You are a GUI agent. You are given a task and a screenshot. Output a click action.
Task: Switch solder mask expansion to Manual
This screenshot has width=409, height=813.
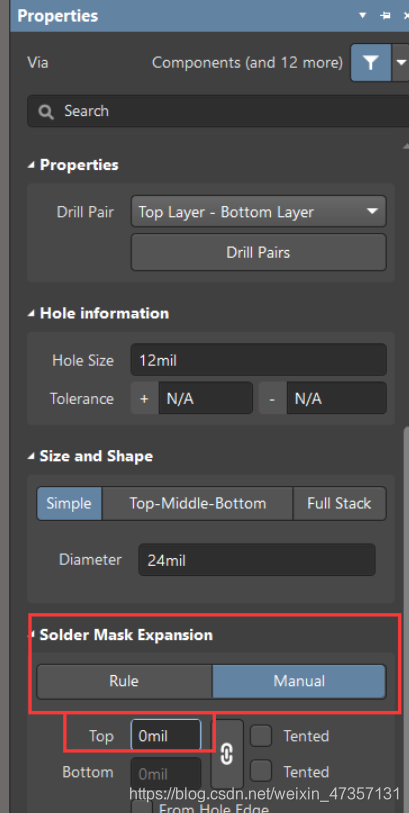coord(299,681)
